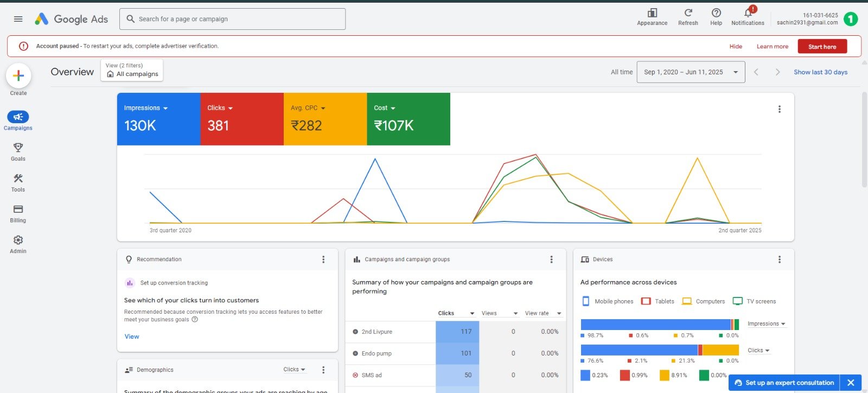Click the search magnifier icon
Viewport: 868px width, 393px height.
130,19
